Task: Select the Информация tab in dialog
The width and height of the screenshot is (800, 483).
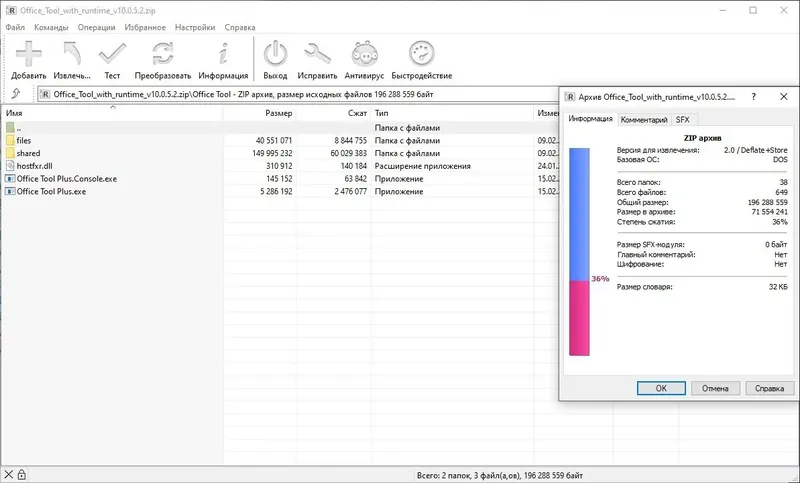Action: 590,119
